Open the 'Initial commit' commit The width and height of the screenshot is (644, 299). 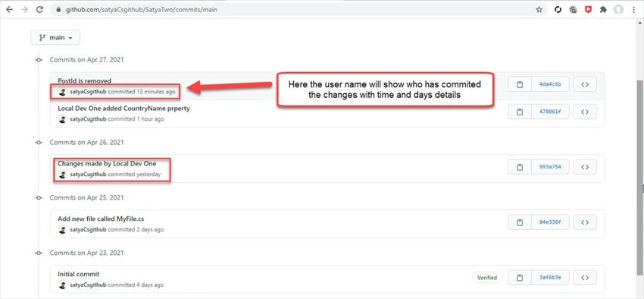point(79,274)
